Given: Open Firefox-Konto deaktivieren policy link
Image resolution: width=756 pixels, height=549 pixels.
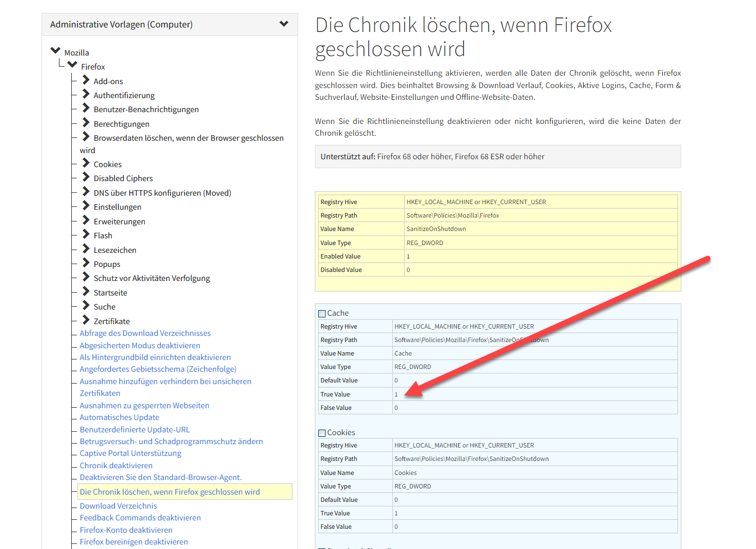Looking at the screenshot, I should 126,530.
